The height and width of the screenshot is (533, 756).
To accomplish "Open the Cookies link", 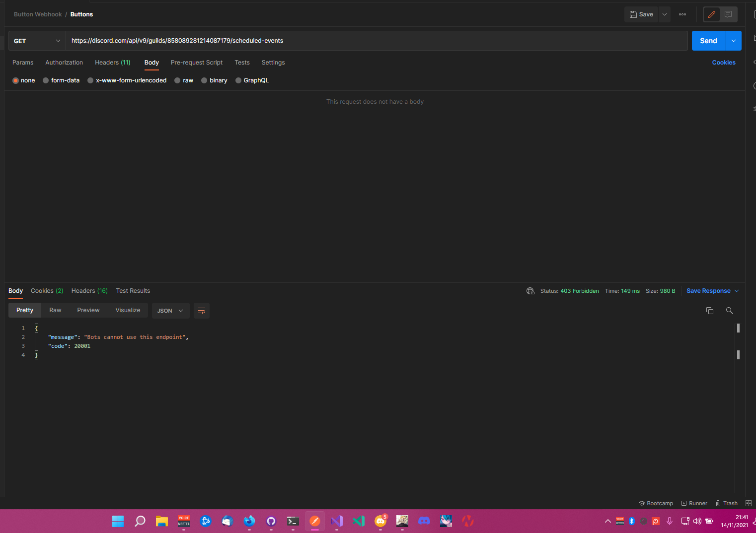I will 724,63.
